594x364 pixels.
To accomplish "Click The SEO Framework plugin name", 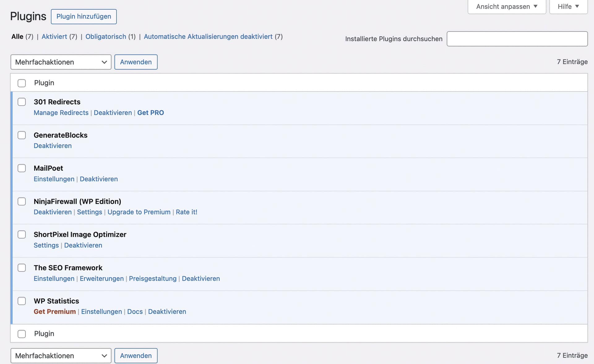I will (x=68, y=268).
